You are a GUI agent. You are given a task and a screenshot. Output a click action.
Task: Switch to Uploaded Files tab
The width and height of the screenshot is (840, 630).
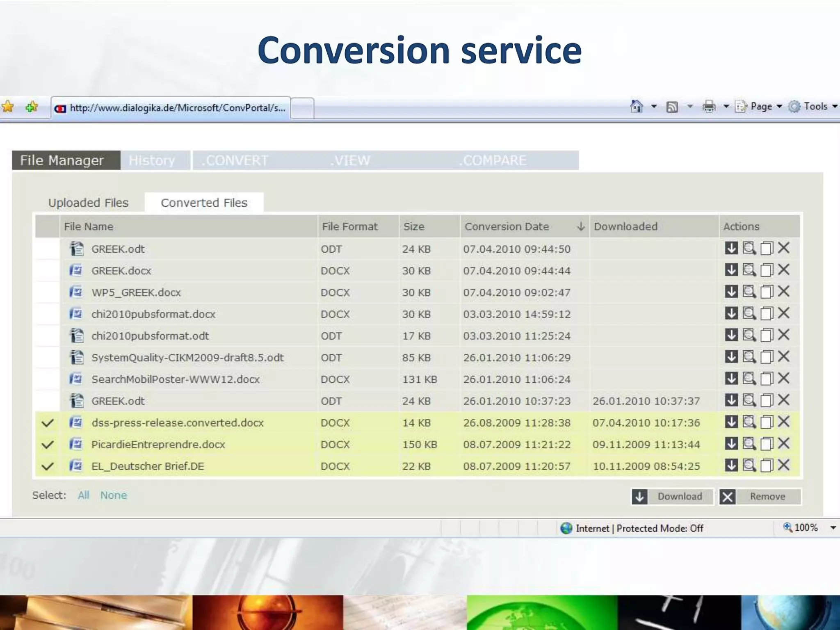pos(88,203)
